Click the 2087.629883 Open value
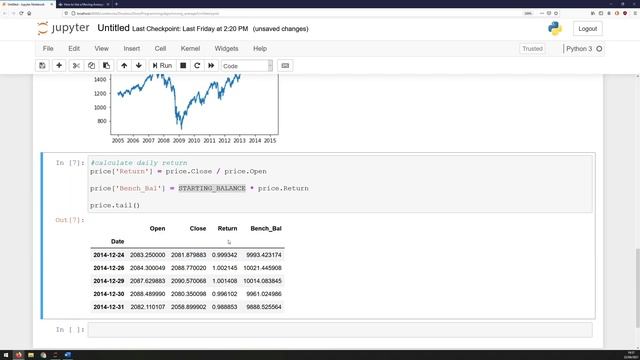Screen dimensions: 640x360 147,281
